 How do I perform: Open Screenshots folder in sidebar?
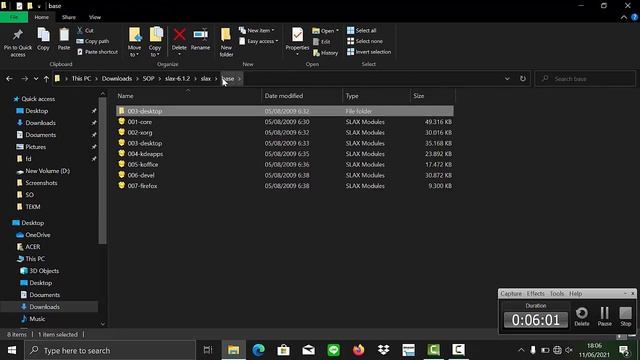point(41,183)
